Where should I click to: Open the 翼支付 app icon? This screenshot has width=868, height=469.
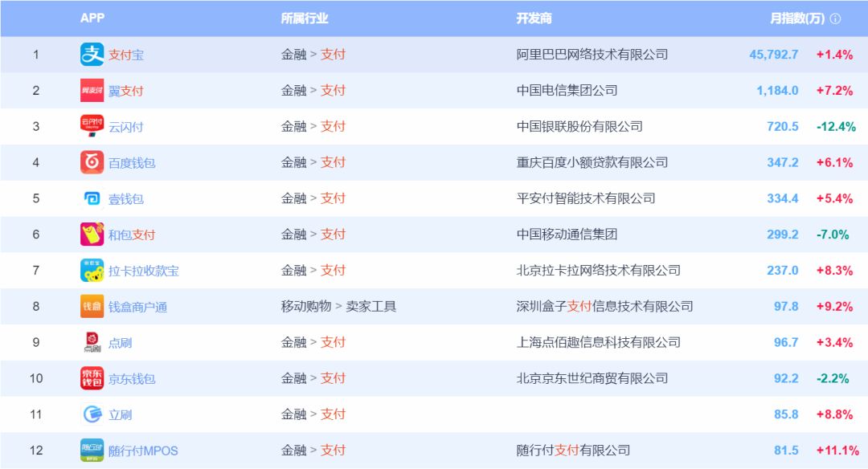click(92, 90)
